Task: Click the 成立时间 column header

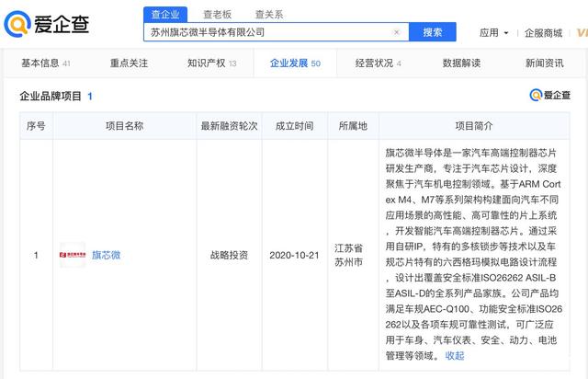Action: tap(294, 126)
